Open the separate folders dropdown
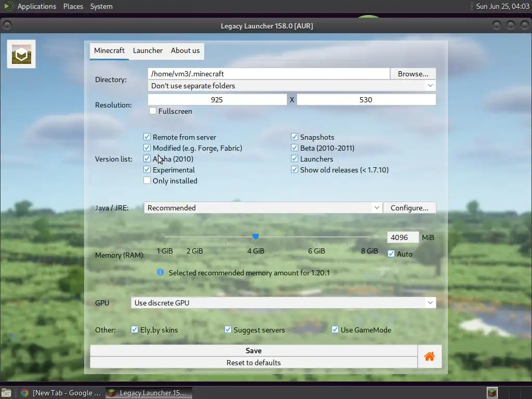This screenshot has width=532, height=399. (x=292, y=86)
